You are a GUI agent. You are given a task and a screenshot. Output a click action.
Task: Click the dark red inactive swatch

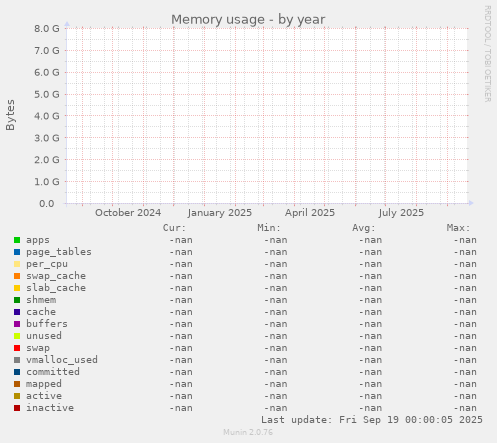[x=17, y=408]
